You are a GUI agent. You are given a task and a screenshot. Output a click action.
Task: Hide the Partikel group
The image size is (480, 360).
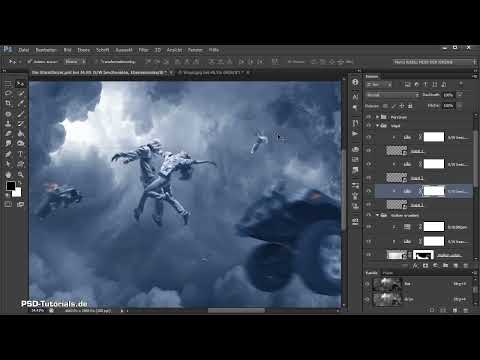tap(368, 117)
